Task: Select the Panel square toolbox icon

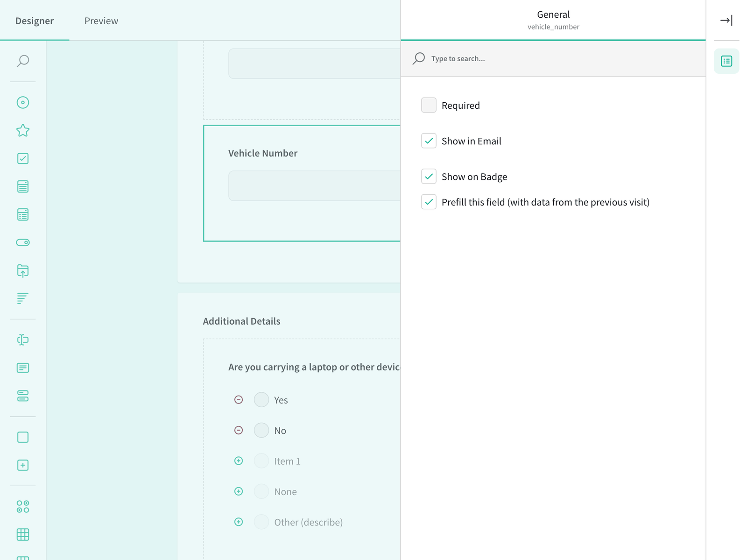Action: pos(23,437)
